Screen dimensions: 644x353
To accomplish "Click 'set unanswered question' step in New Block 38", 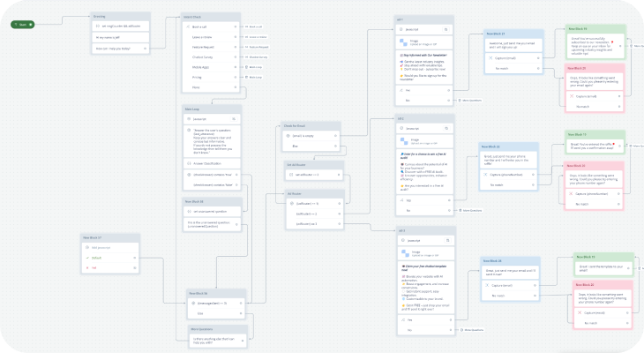I will coord(212,212).
